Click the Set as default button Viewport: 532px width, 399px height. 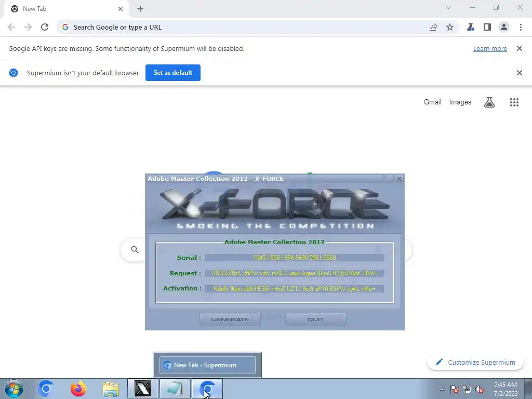click(173, 73)
